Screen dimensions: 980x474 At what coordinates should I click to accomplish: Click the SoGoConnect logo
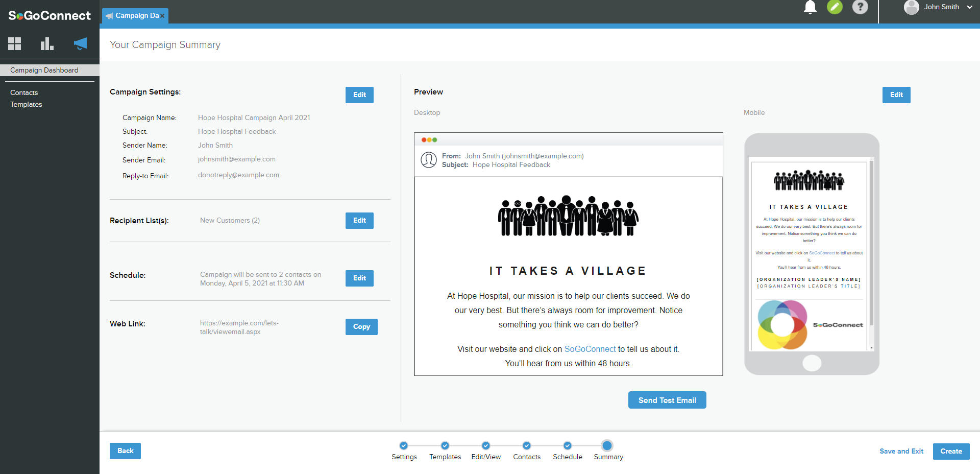pyautogui.click(x=50, y=16)
